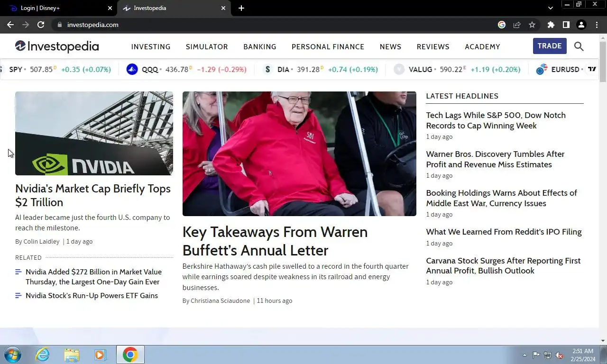Viewport: 607px width, 364px height.
Task: Close the Login | Disney+ tab
Action: [110, 8]
